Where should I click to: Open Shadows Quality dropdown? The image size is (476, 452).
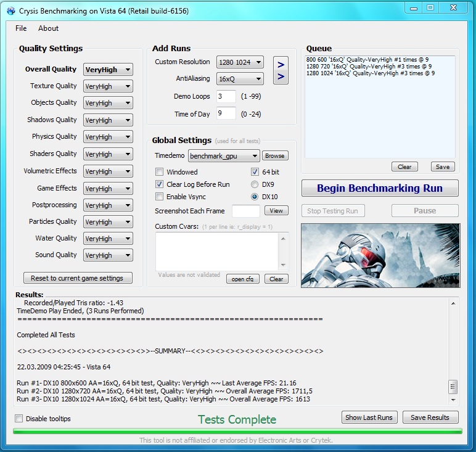tap(108, 120)
